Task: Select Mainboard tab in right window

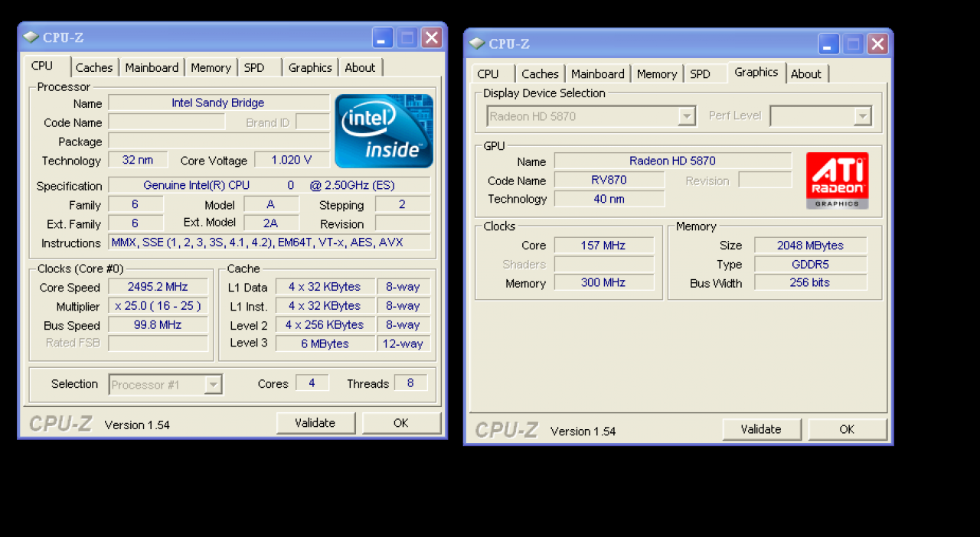Action: coord(597,73)
